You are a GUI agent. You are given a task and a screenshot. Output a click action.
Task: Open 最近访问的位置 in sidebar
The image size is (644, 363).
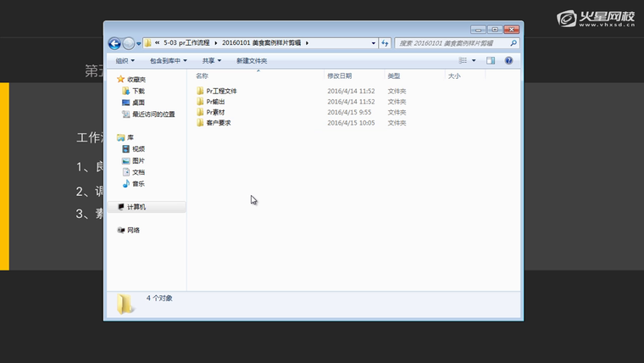[153, 114]
